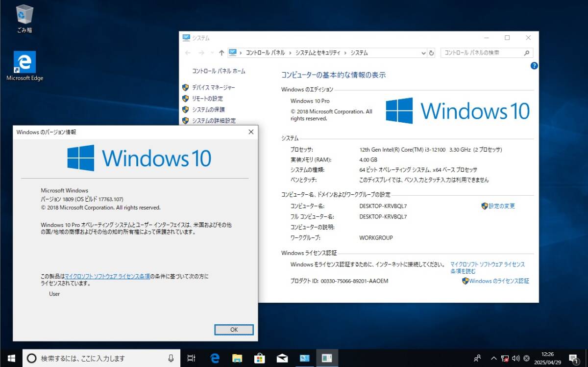Click the magnifier icon in control panel search
The width and height of the screenshot is (588, 367).
click(527, 53)
